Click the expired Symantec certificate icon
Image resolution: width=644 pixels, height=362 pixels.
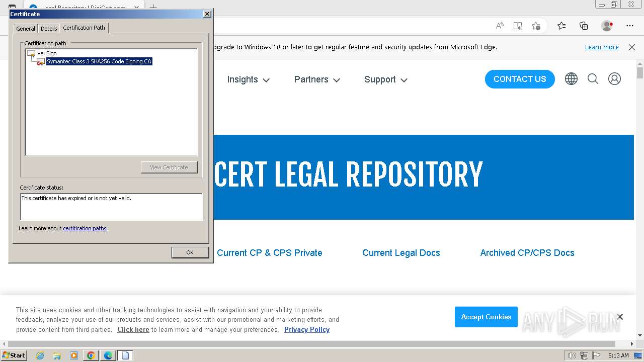[x=41, y=62]
